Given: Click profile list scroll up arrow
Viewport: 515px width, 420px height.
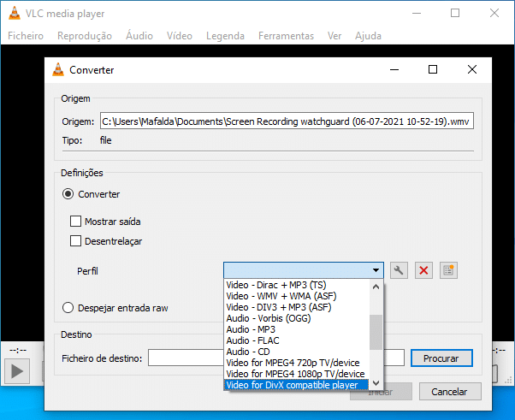Looking at the screenshot, I should [x=376, y=287].
